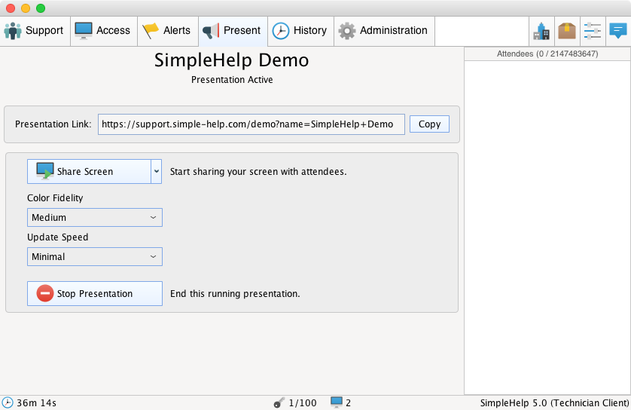Click the Attendees list header

point(547,54)
